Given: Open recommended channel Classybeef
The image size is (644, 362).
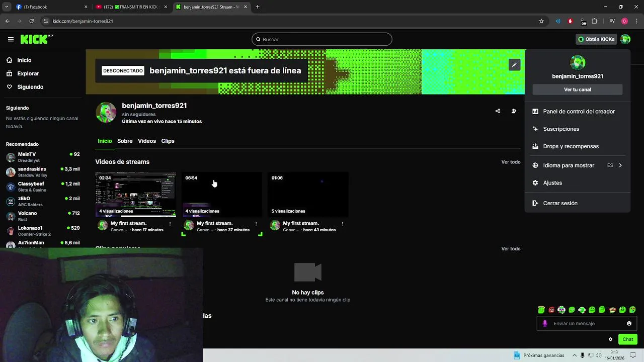Looking at the screenshot, I should click(x=43, y=187).
